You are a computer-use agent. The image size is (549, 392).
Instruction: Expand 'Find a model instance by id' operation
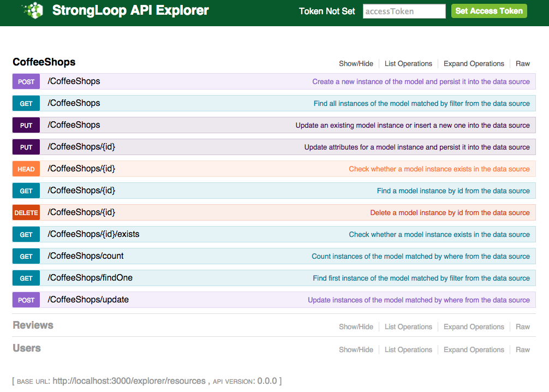coord(453,191)
